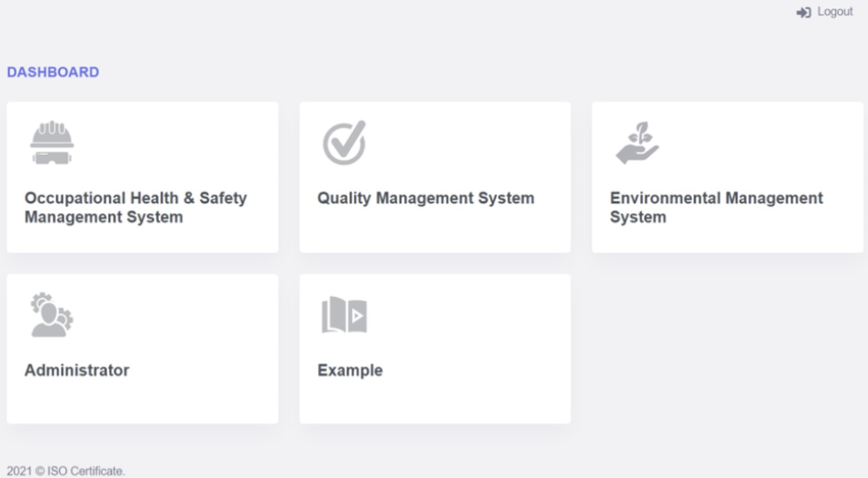Open the Environmental Management System title
The image size is (868, 478).
716,207
